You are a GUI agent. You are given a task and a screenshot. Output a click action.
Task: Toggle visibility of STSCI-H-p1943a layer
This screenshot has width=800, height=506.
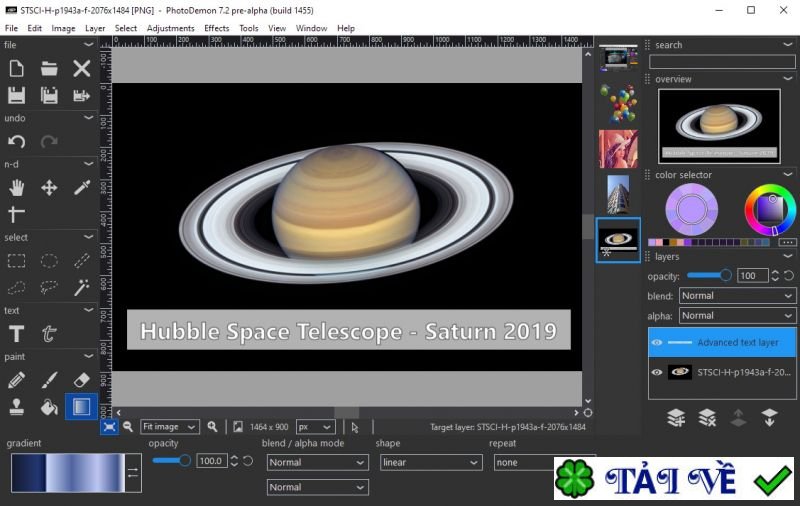click(657, 372)
